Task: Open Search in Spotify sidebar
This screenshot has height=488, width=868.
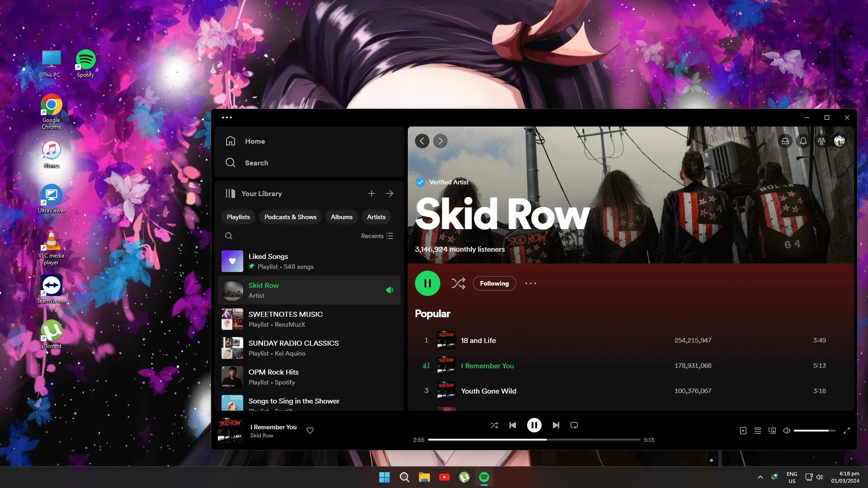Action: pos(246,163)
